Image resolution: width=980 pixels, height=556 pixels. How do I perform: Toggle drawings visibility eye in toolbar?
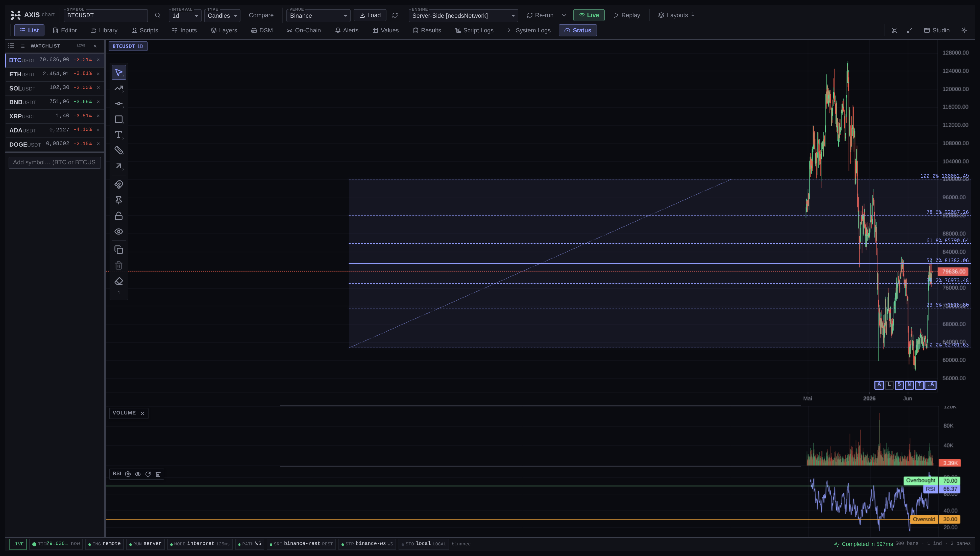point(119,232)
